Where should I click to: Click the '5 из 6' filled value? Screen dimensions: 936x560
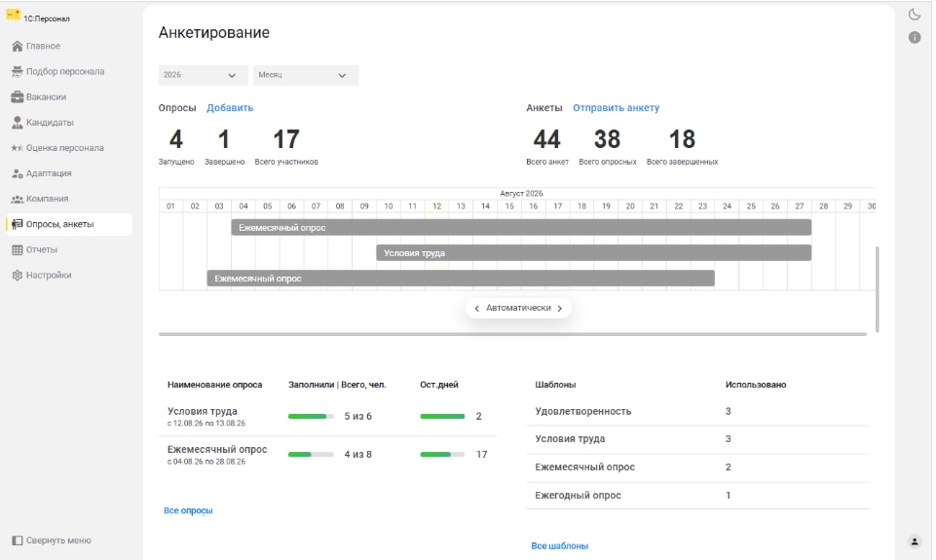[x=357, y=417]
